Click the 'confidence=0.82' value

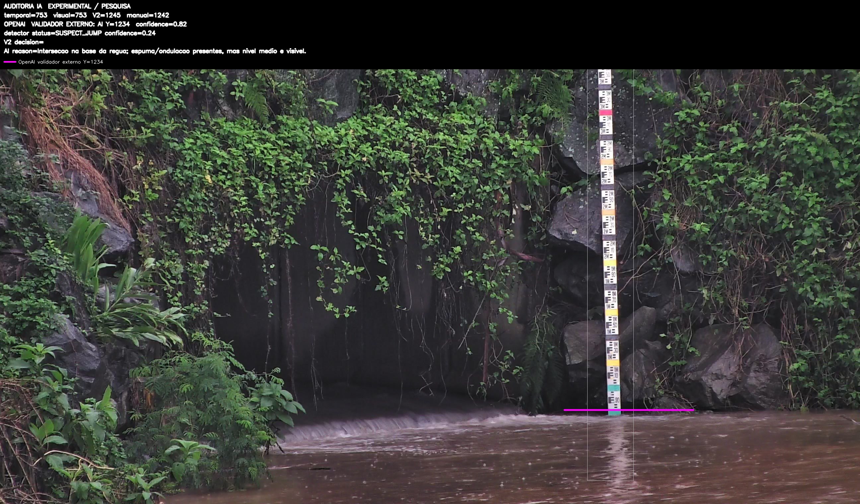point(161,24)
